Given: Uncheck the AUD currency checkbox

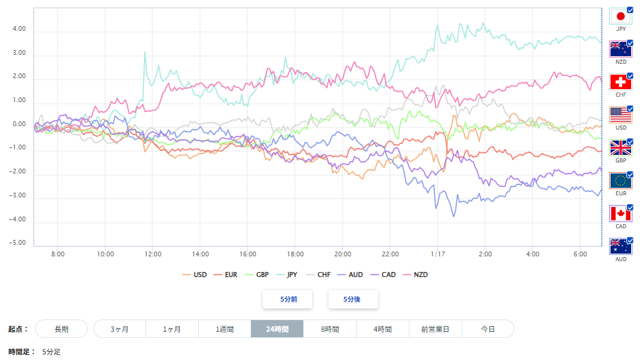Looking at the screenshot, I should (630, 240).
